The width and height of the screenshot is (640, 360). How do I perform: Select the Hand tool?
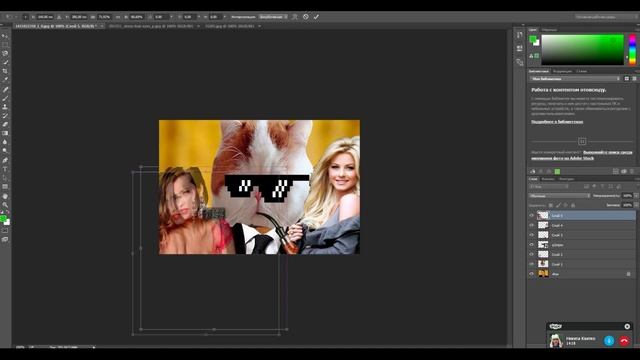click(x=5, y=196)
